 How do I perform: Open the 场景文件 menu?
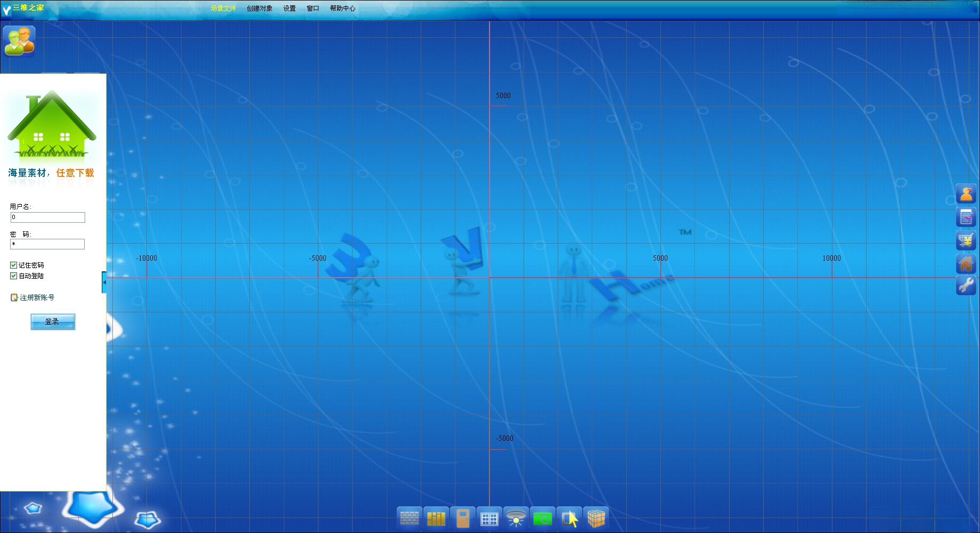pos(223,9)
